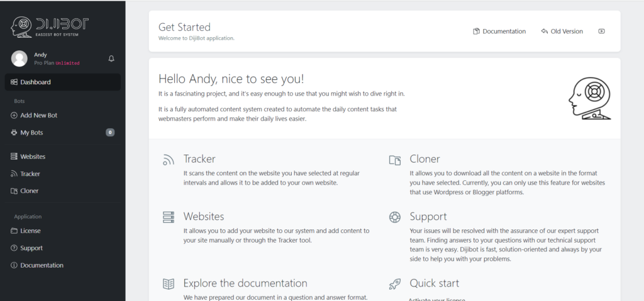Viewport: 644px width, 301px height.
Task: Click the user name Andy
Action: click(40, 55)
